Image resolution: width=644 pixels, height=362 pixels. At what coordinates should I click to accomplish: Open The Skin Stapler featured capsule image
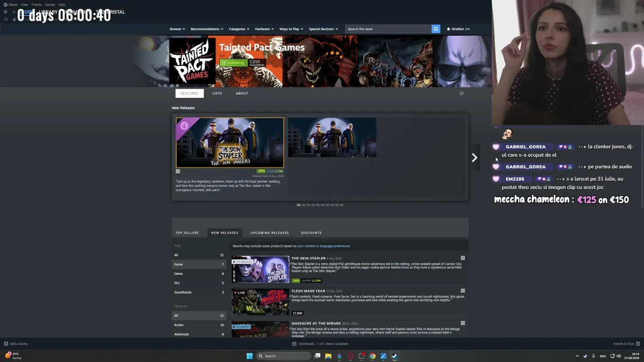click(230, 143)
